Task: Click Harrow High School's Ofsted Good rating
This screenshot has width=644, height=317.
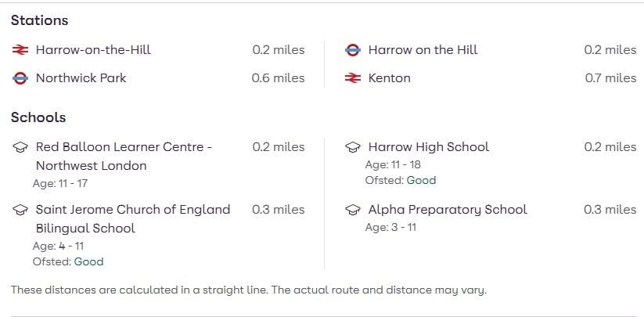Action: [421, 180]
